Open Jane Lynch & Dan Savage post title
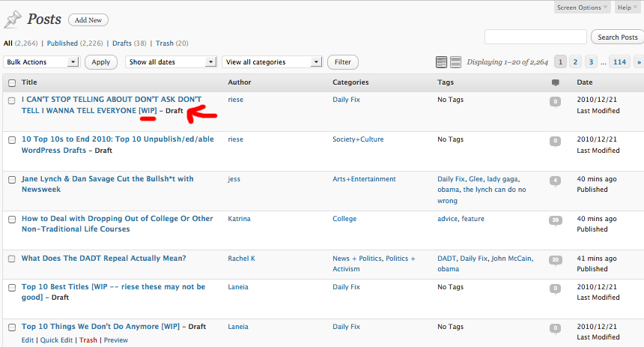644x347 pixels. click(x=107, y=184)
